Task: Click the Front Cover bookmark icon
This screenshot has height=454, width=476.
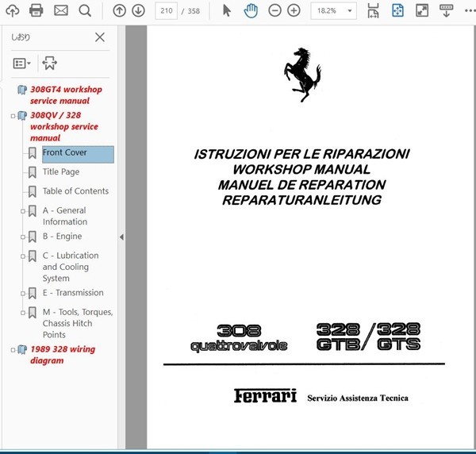Action: coord(33,153)
